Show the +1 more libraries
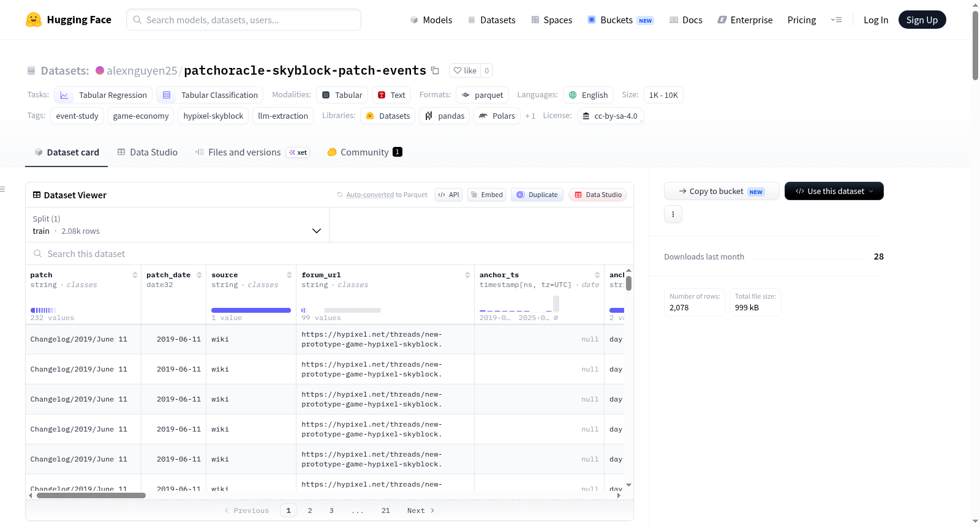The image size is (980, 527). click(x=530, y=116)
